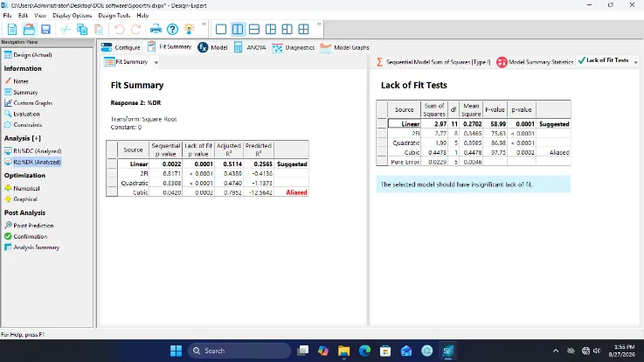The width and height of the screenshot is (644, 362).
Task: Open Notes under Information
Action: 17,81
